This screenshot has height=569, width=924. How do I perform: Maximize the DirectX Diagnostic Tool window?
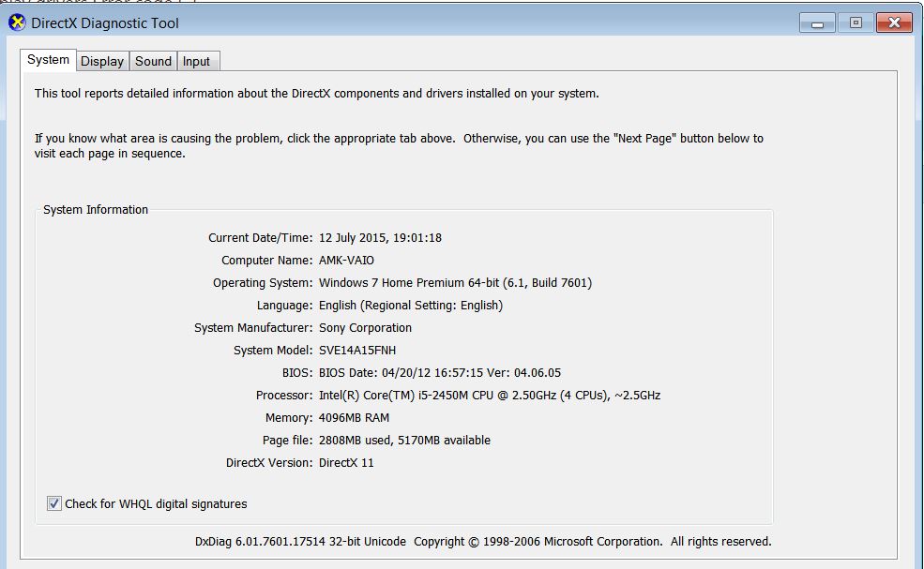click(856, 23)
